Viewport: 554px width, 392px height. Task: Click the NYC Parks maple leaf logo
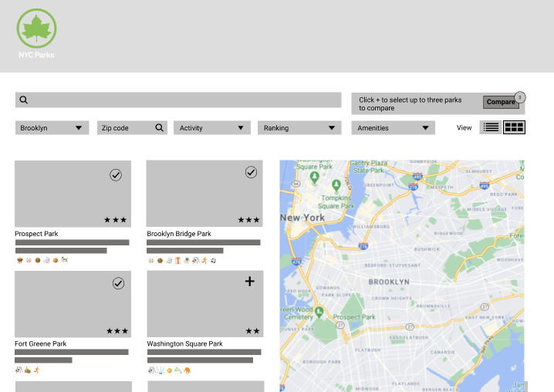(x=36, y=29)
